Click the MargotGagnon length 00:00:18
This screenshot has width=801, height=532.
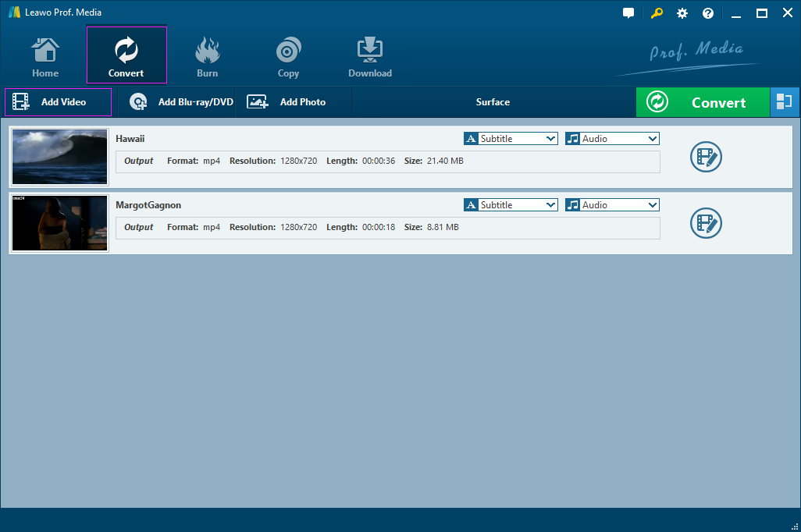tap(379, 227)
